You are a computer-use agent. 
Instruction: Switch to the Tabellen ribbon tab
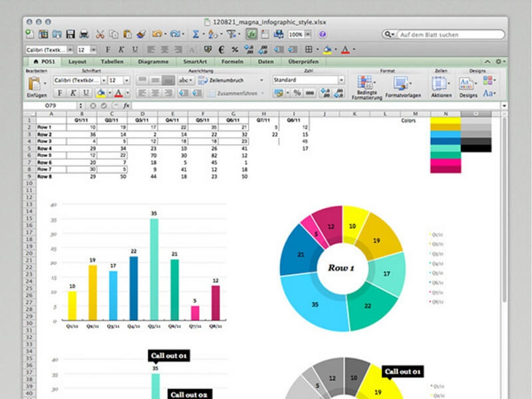(112, 61)
